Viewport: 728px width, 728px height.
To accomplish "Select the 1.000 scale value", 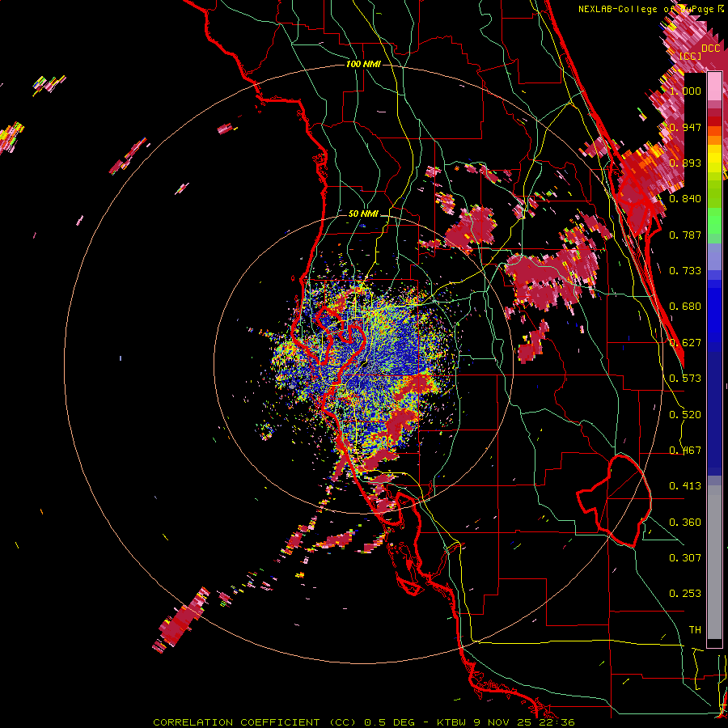I will (x=685, y=91).
